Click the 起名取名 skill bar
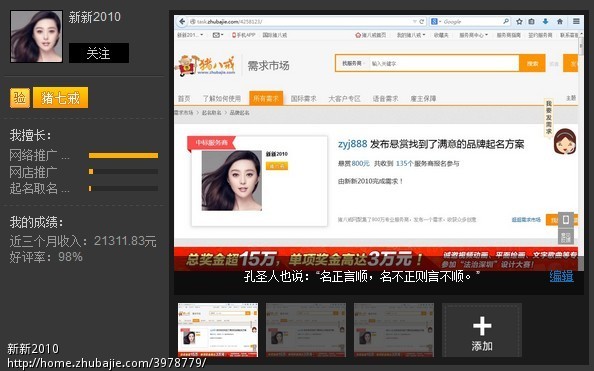Viewport: 594px width, 371px height. coord(123,188)
